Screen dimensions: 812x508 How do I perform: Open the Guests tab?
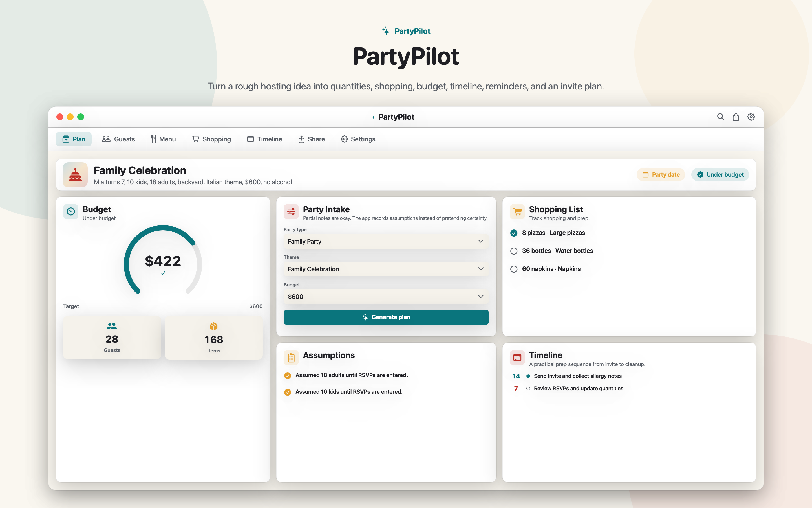click(x=118, y=139)
